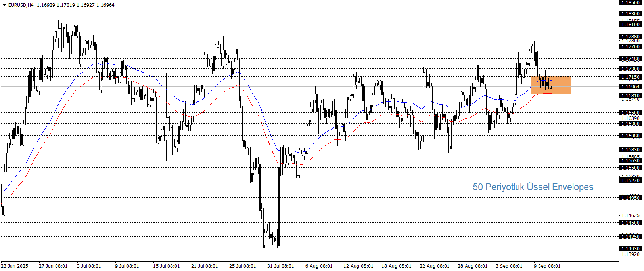
Task: Click the 15 Jul 08:01 time label
Action: point(167,266)
